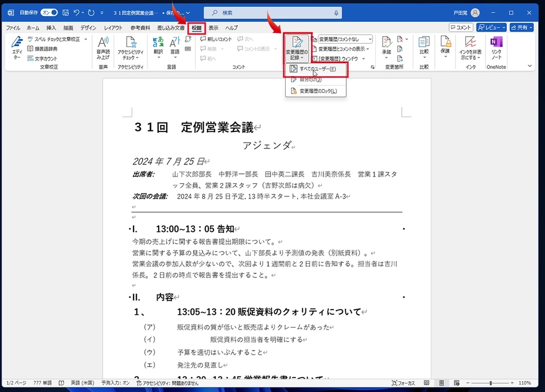This screenshot has height=392, width=545.
Task: Open the user account avatar (戸田覚)
Action: coord(475,13)
